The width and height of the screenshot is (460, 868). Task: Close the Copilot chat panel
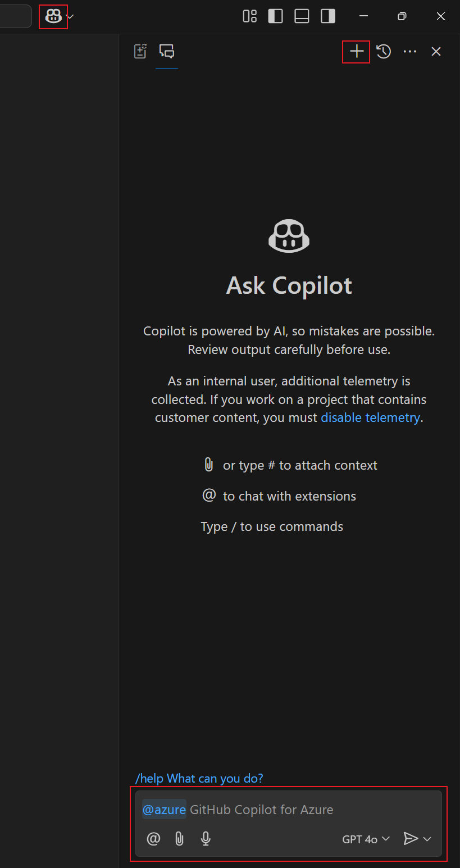[436, 52]
